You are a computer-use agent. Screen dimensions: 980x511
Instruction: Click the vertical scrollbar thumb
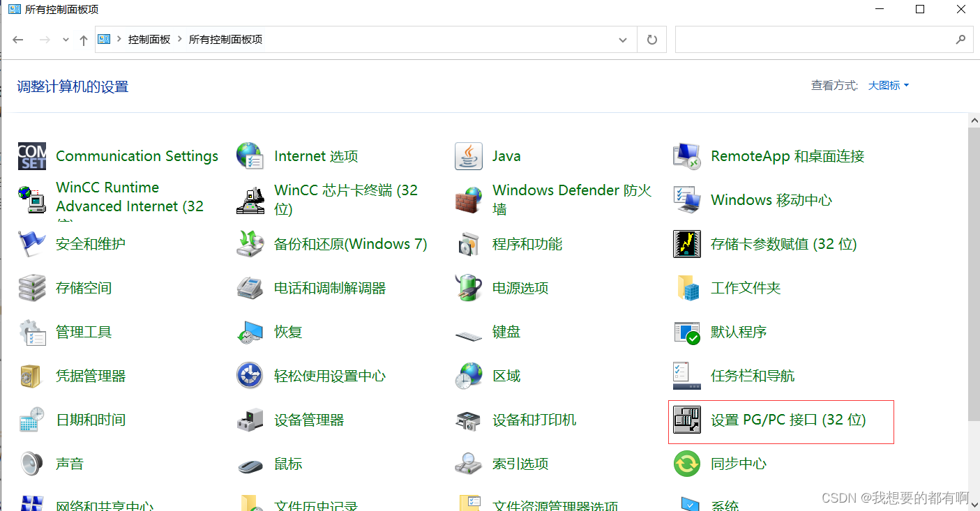click(x=974, y=274)
